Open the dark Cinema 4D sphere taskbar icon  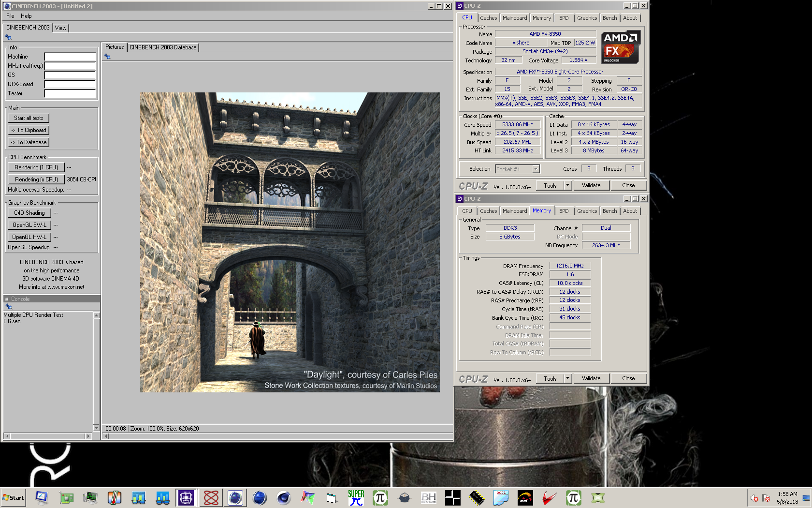click(x=284, y=497)
